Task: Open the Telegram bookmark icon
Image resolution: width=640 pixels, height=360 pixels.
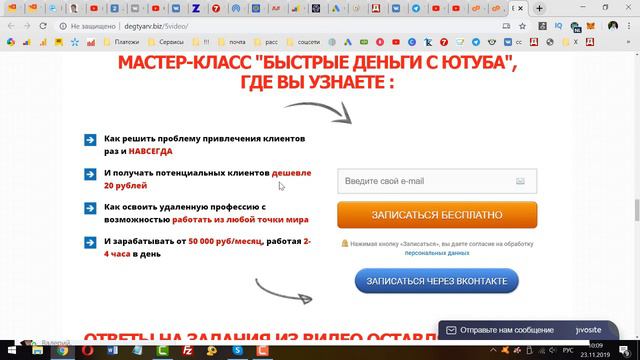Action: [476, 42]
